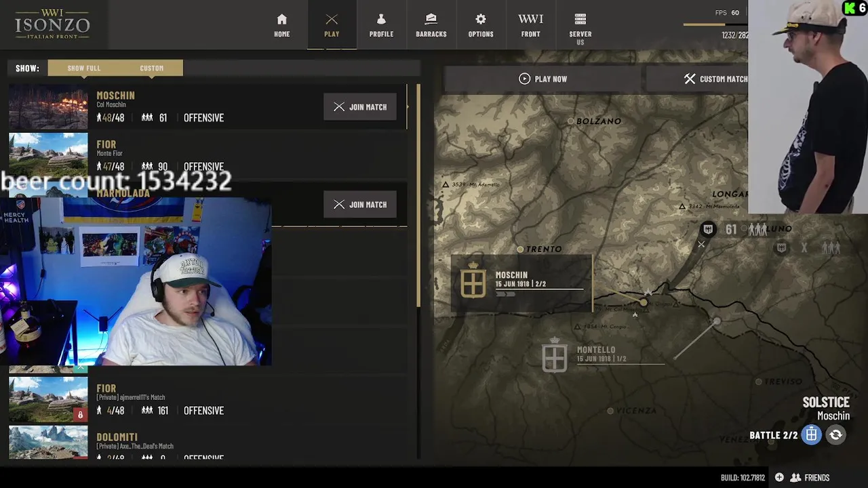Open the Home menu tab

point(281,25)
